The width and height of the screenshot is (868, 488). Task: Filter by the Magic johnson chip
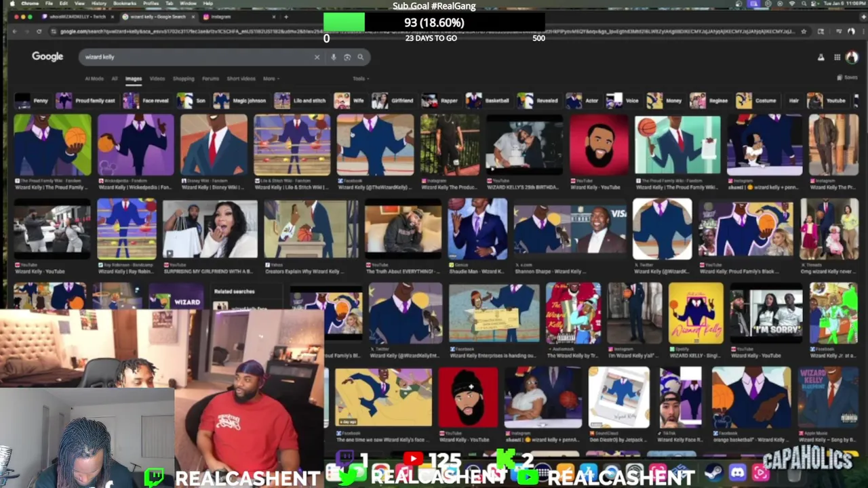(241, 101)
